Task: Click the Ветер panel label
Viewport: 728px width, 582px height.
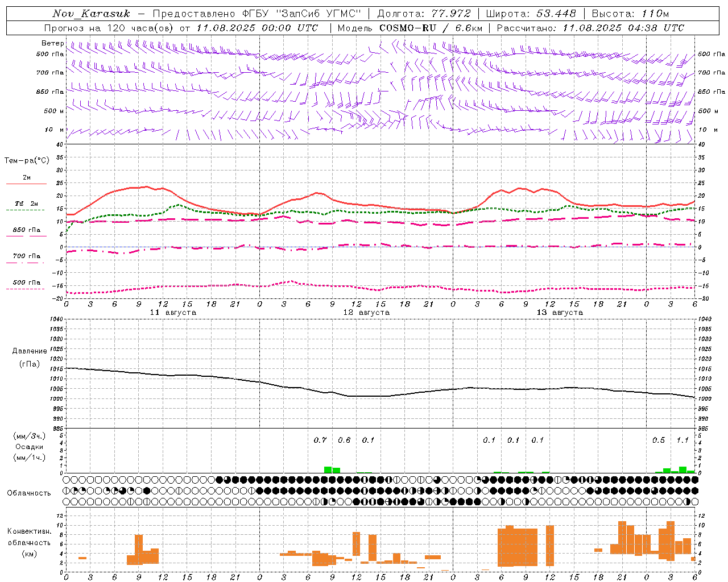Action: pos(52,43)
